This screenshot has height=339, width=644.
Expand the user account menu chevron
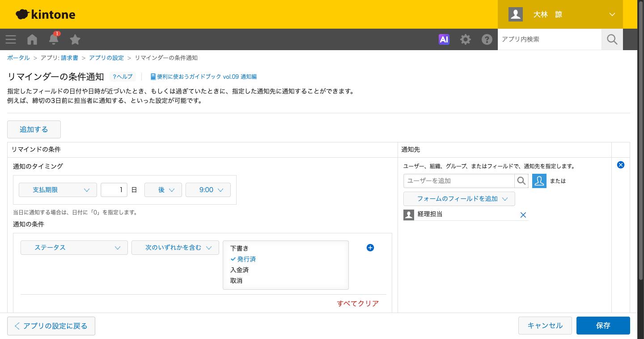tap(612, 14)
